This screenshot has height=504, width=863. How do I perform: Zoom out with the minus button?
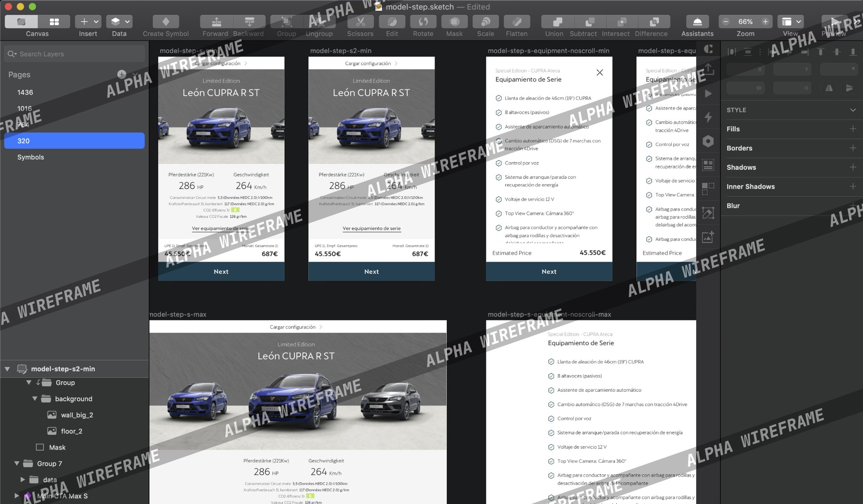[x=725, y=22]
